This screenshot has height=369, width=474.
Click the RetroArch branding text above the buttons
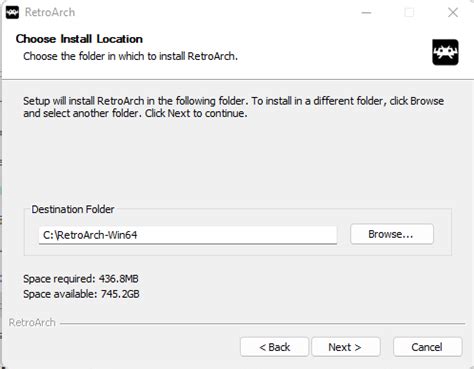point(32,323)
